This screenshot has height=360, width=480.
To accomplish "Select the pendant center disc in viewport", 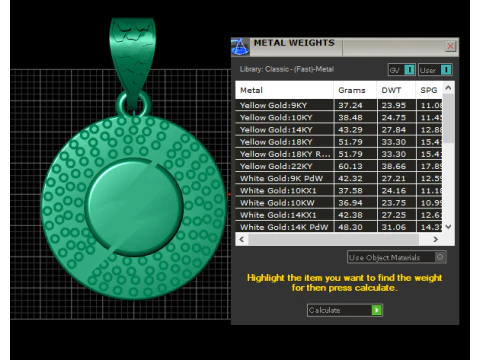I will click(134, 207).
